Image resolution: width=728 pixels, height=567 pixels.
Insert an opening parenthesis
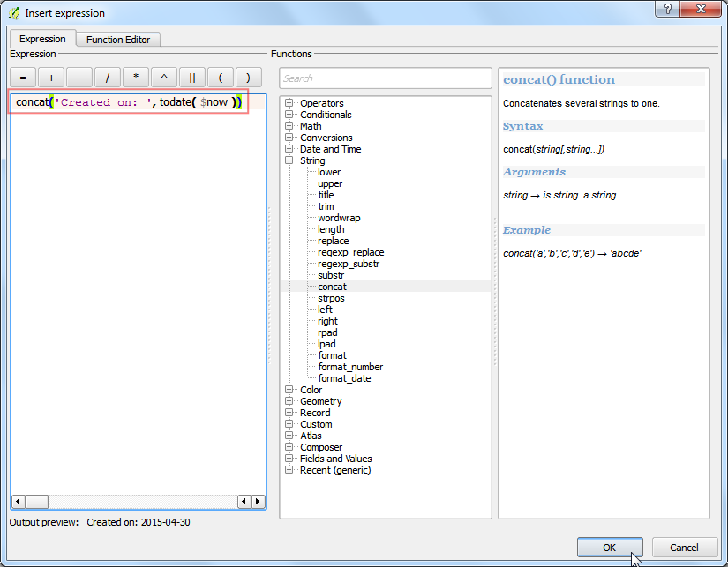click(221, 78)
